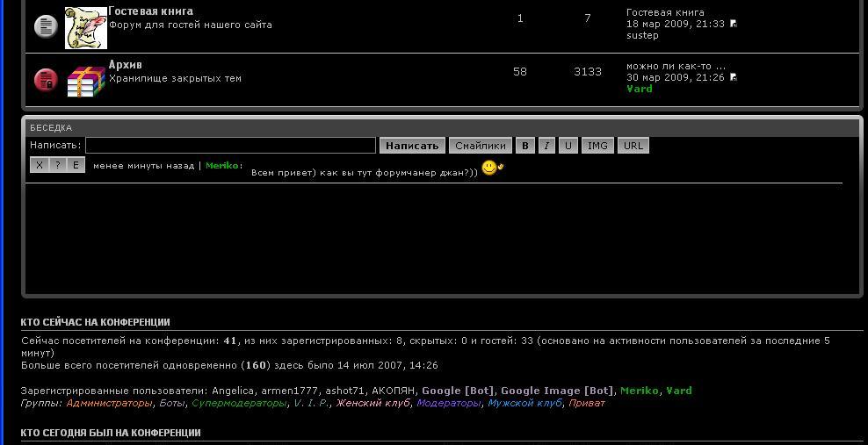Focus the Написать chat text field
868x445 pixels.
pyautogui.click(x=230, y=146)
